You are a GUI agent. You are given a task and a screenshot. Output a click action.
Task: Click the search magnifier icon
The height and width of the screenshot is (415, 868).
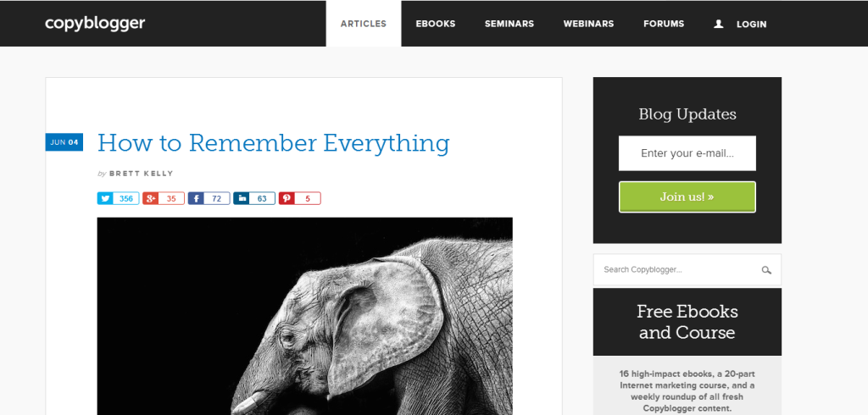(766, 270)
